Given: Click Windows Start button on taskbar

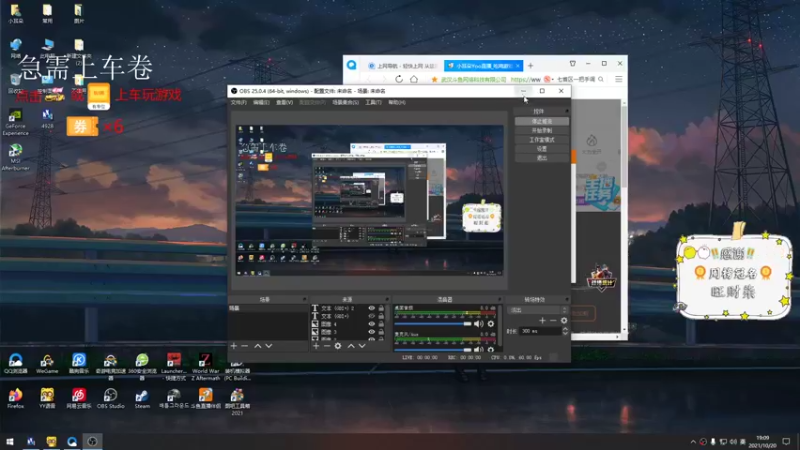Looking at the screenshot, I should pyautogui.click(x=10, y=442).
